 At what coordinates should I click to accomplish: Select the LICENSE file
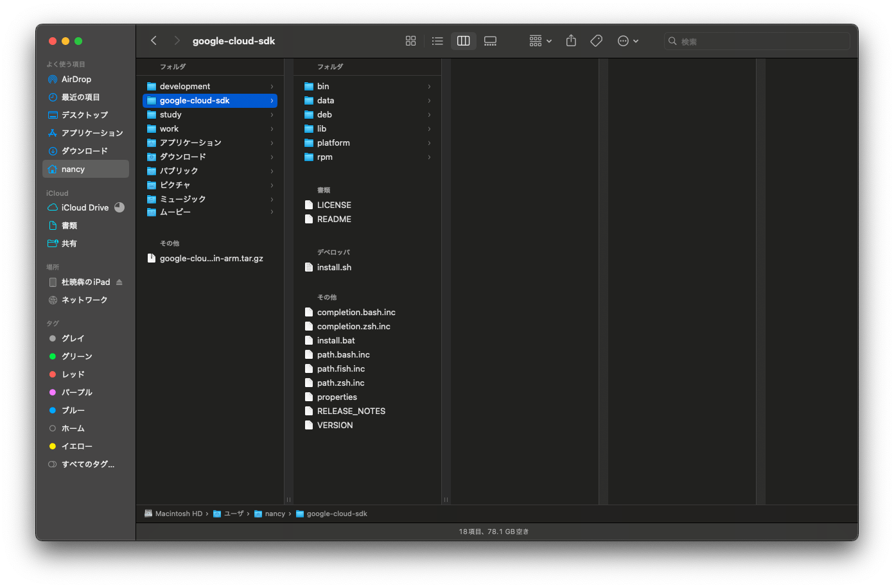coord(367,205)
